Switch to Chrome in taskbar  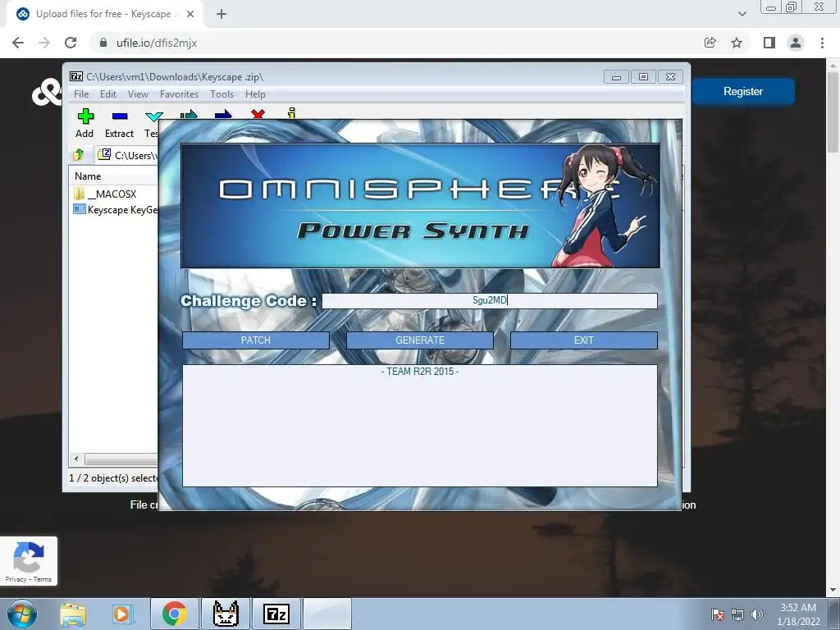(174, 614)
